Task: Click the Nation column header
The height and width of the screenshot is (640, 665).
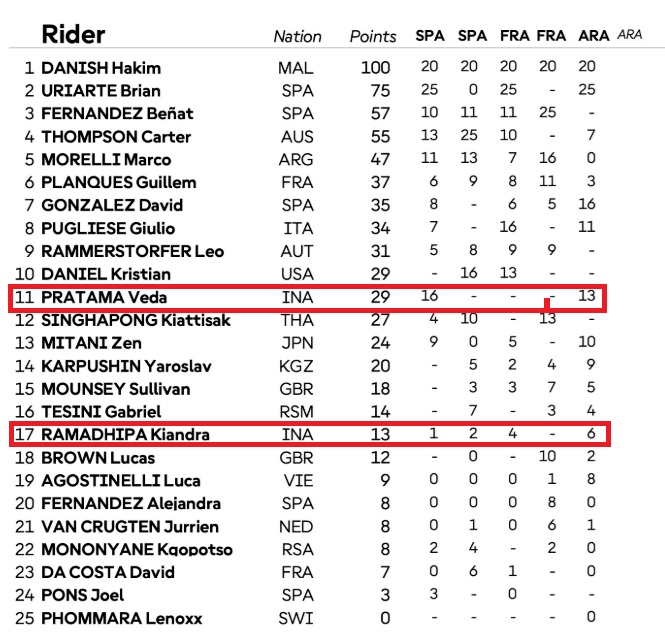Action: pyautogui.click(x=297, y=36)
